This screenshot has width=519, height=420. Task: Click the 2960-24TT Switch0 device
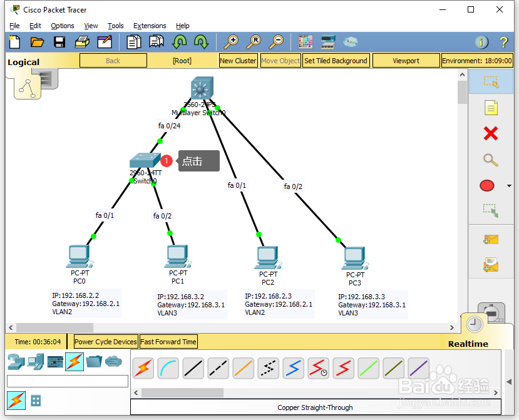pos(145,160)
